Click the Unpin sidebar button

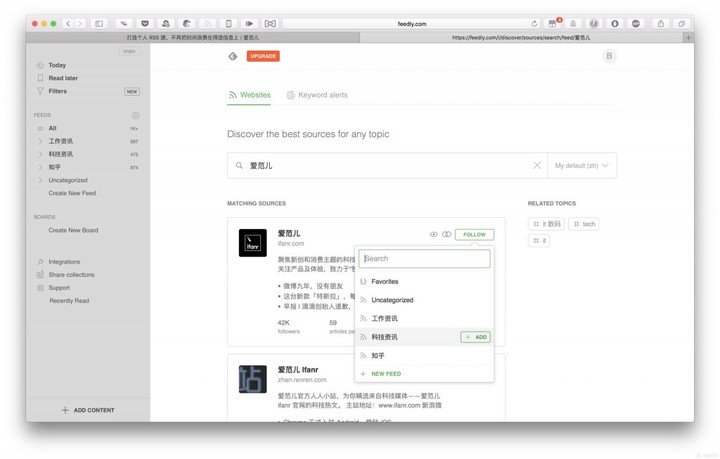click(129, 51)
